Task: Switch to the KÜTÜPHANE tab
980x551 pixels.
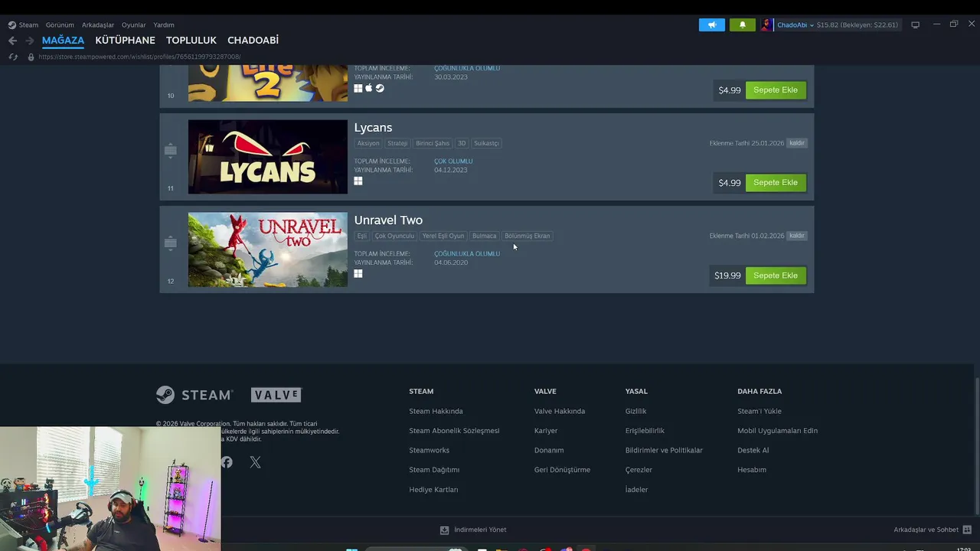Action: coord(125,40)
